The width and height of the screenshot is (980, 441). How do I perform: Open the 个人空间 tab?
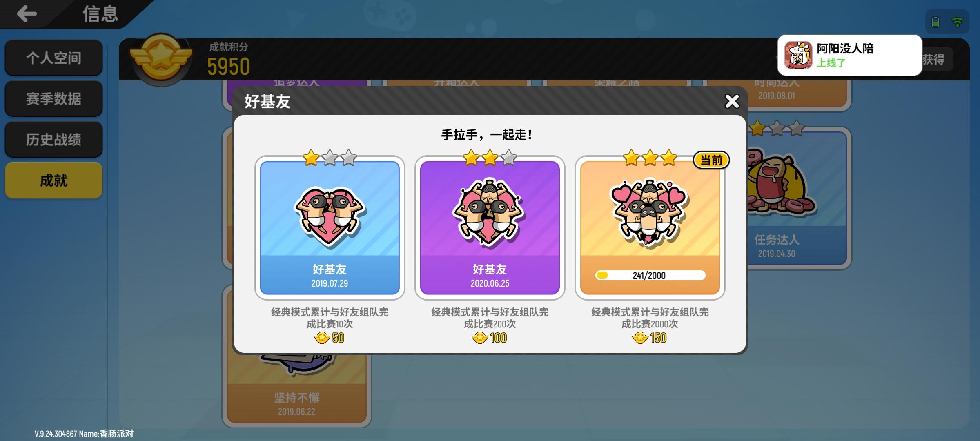coord(53,58)
